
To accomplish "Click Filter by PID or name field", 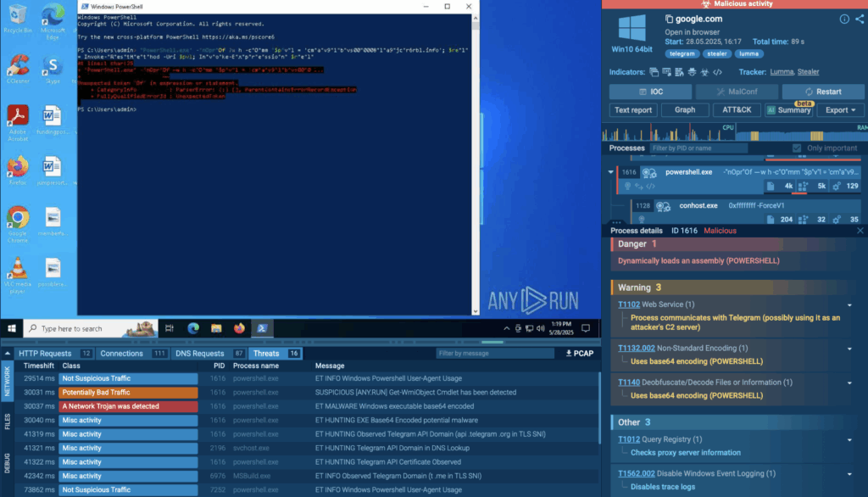I will coord(698,148).
